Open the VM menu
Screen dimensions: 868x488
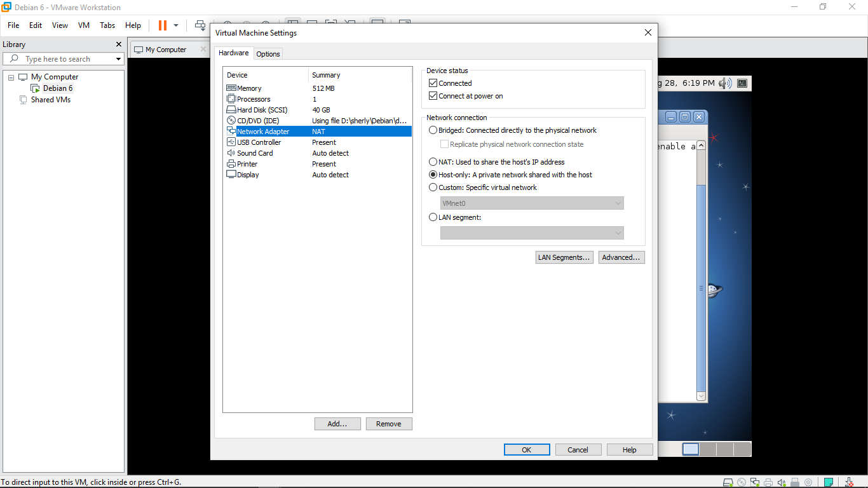(x=84, y=25)
